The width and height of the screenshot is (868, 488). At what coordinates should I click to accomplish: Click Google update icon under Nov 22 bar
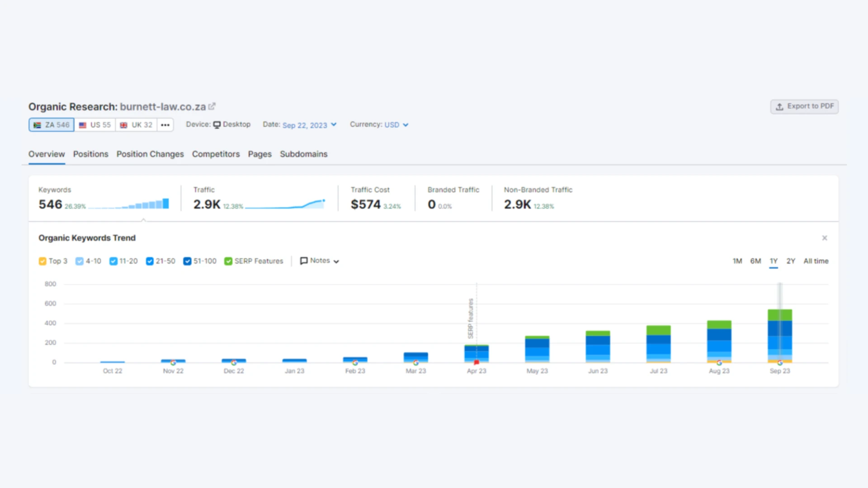tap(173, 363)
